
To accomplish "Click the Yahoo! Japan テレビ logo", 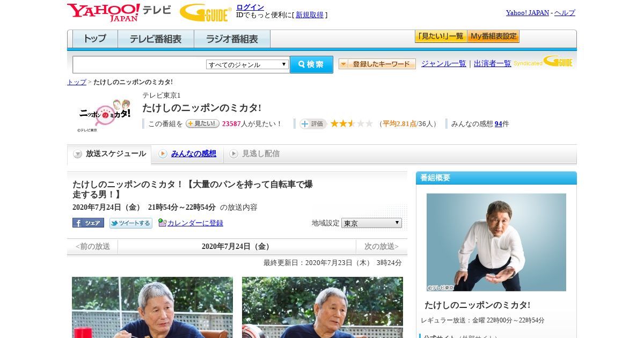I will [119, 12].
